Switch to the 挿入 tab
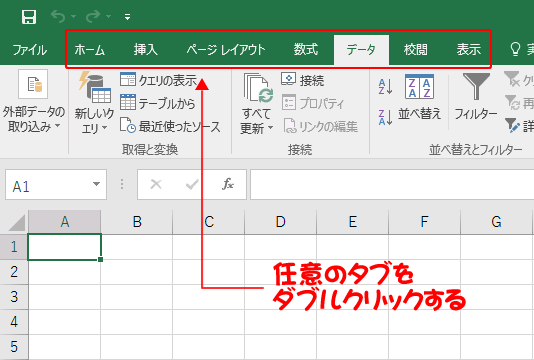Image resolution: width=534 pixels, height=360 pixels. pyautogui.click(x=145, y=50)
